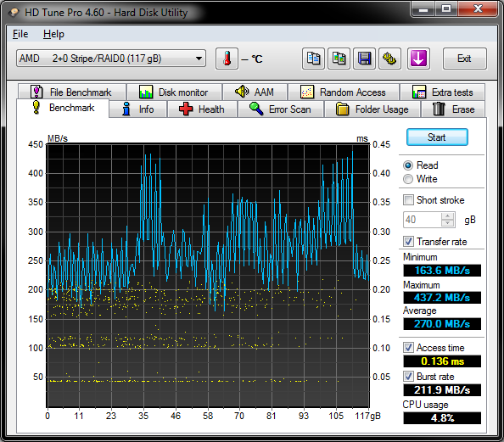Toggle the Access time checkbox
Viewport: 504px width, 442px height.
coord(408,348)
